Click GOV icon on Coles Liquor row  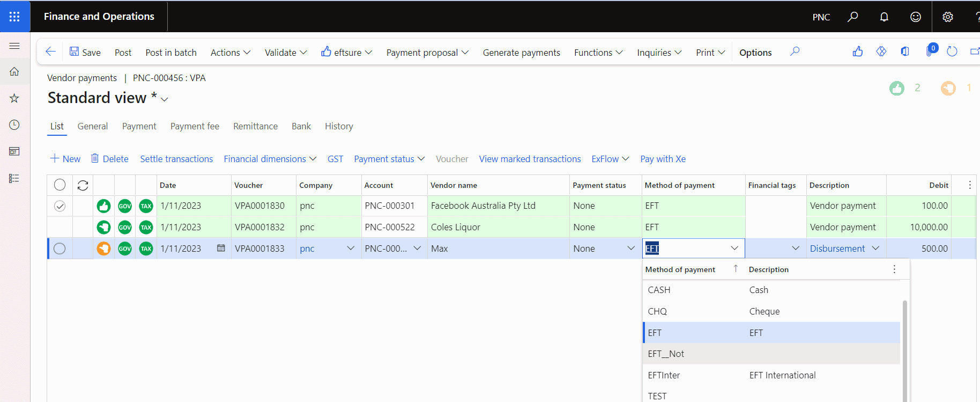click(x=125, y=227)
